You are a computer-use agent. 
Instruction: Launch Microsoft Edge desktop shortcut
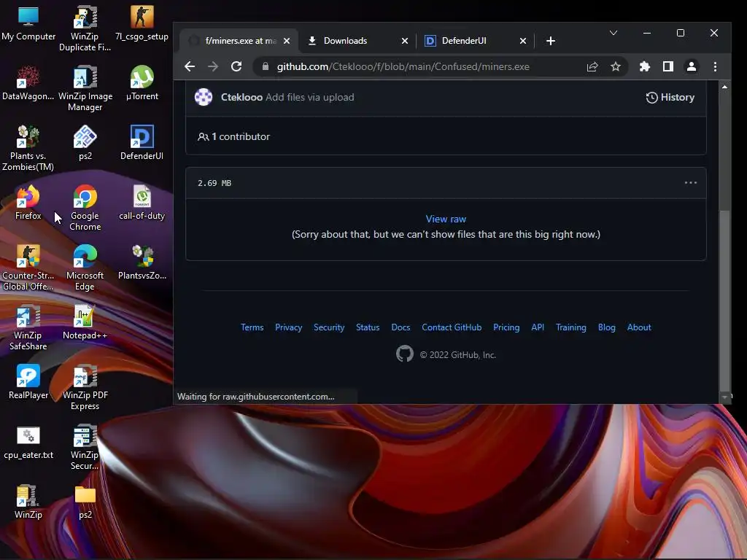click(85, 268)
